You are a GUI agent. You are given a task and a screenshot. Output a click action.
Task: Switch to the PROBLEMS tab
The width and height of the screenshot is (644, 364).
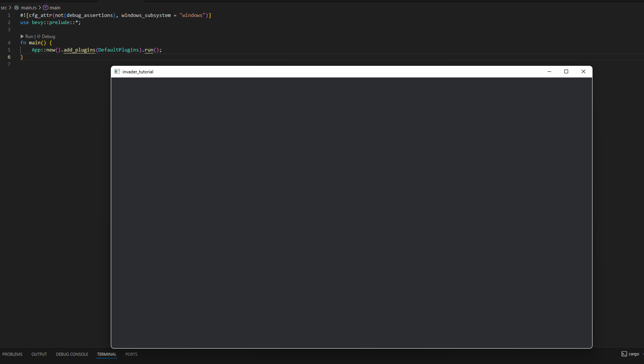pyautogui.click(x=12, y=354)
